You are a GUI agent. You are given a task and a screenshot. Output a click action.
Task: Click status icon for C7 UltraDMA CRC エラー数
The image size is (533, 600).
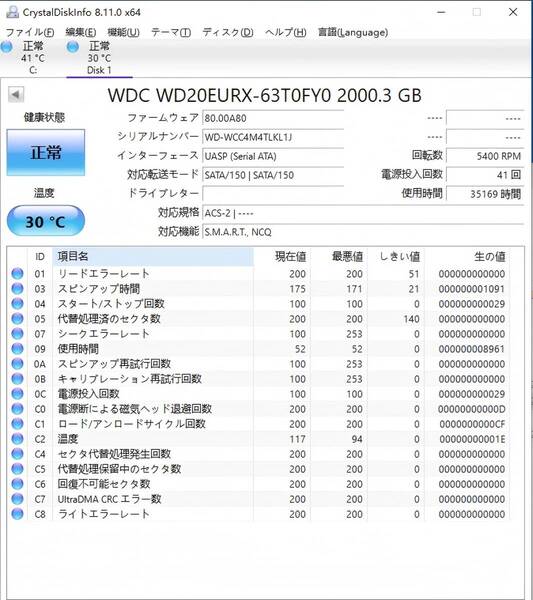[x=17, y=499]
